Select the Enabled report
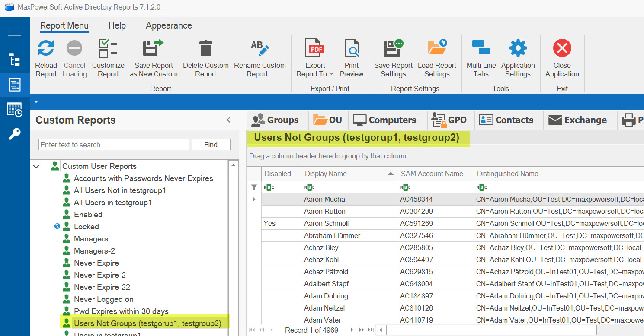This screenshot has height=336, width=644. click(88, 215)
